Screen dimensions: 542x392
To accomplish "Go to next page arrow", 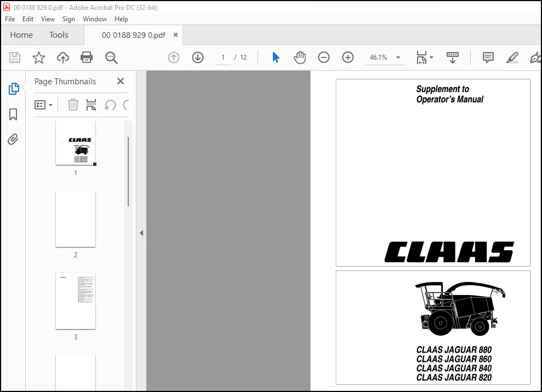I will click(198, 57).
